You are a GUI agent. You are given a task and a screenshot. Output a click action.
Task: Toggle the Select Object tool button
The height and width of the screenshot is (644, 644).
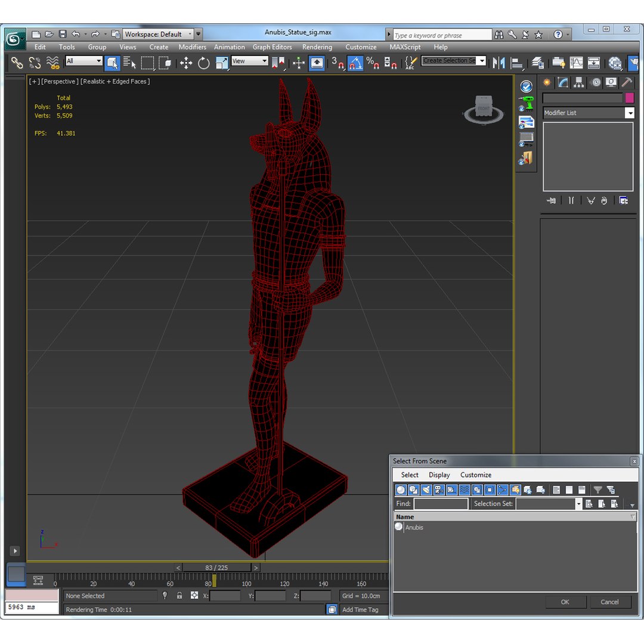click(112, 63)
